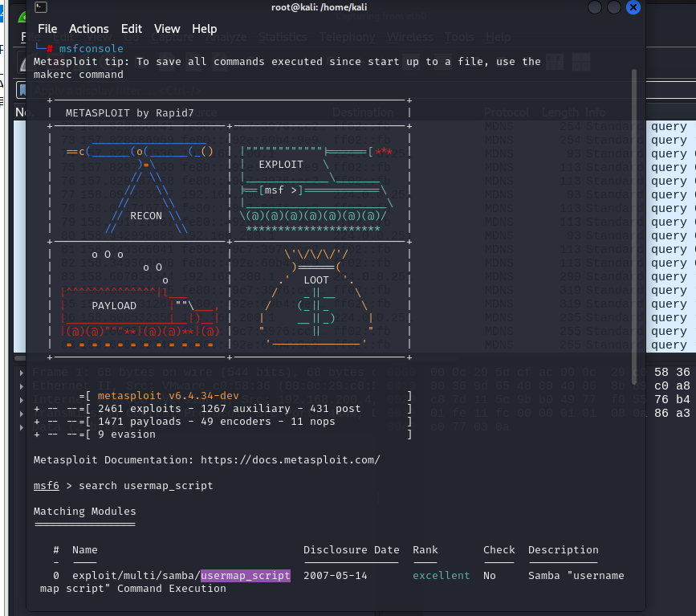Click hex bytes '76 b4' in Wireshark
The width and height of the screenshot is (696, 616).
[672, 400]
